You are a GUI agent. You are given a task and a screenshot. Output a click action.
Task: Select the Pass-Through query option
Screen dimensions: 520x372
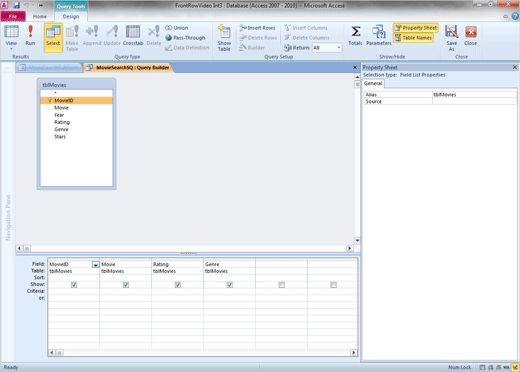(185, 38)
